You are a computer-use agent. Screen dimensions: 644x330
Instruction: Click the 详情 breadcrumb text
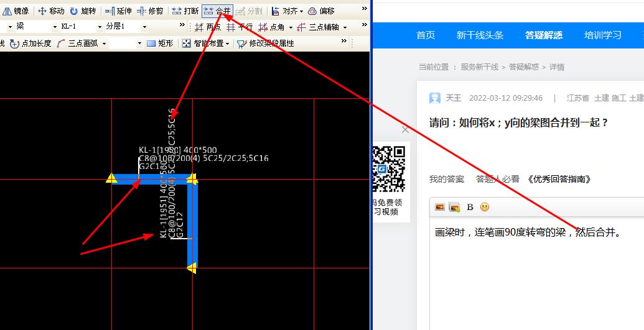[x=557, y=67]
